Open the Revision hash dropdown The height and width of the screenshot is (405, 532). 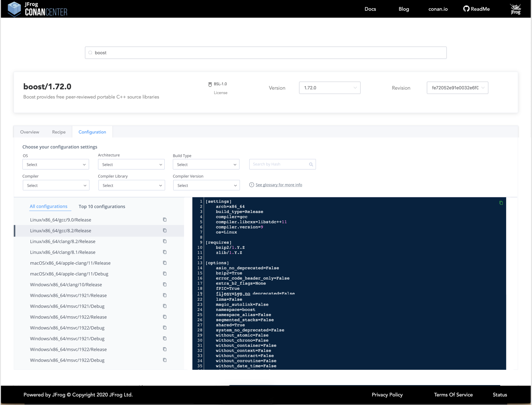[x=457, y=88]
